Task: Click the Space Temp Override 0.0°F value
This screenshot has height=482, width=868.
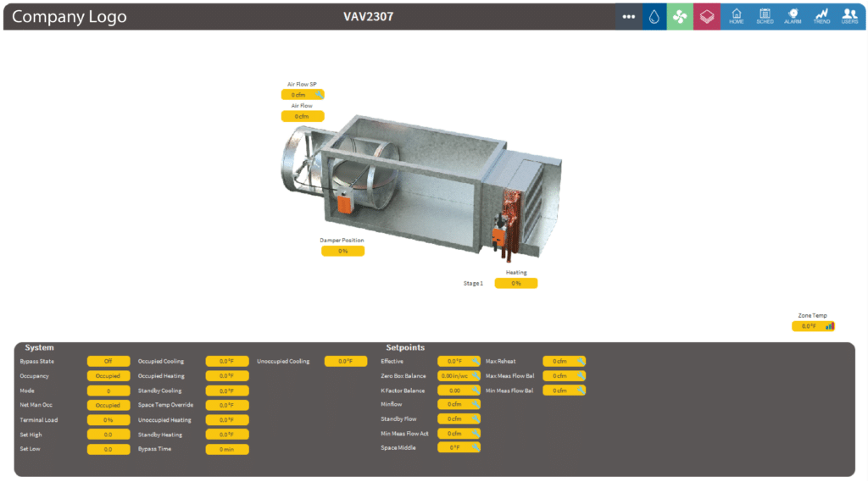Action: pos(227,405)
